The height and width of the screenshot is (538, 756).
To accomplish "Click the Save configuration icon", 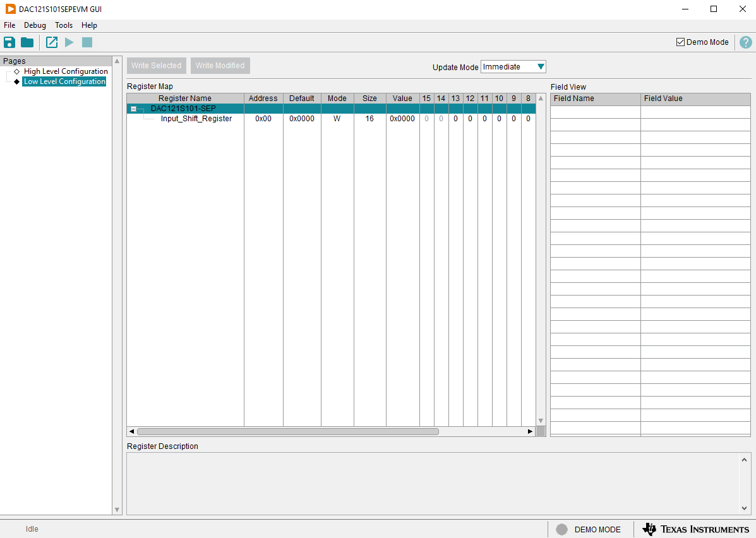I will pos(9,42).
